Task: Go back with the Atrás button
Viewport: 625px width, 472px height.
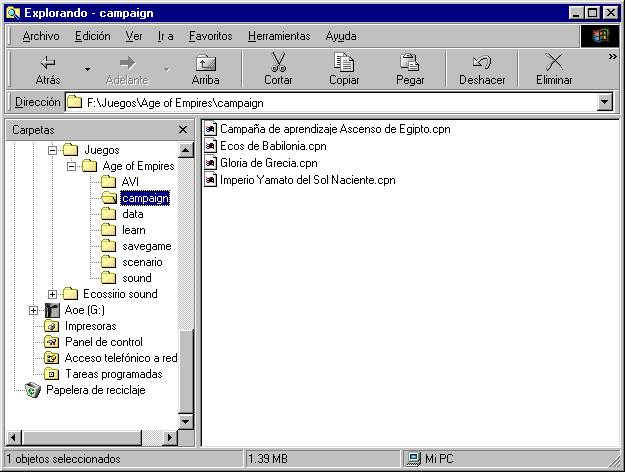Action: point(48,69)
